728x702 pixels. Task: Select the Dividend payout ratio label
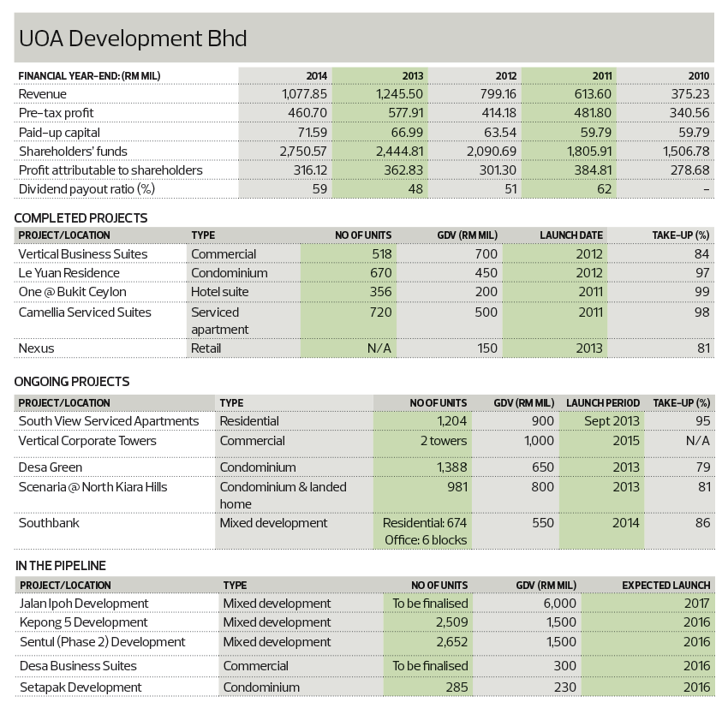(87, 189)
